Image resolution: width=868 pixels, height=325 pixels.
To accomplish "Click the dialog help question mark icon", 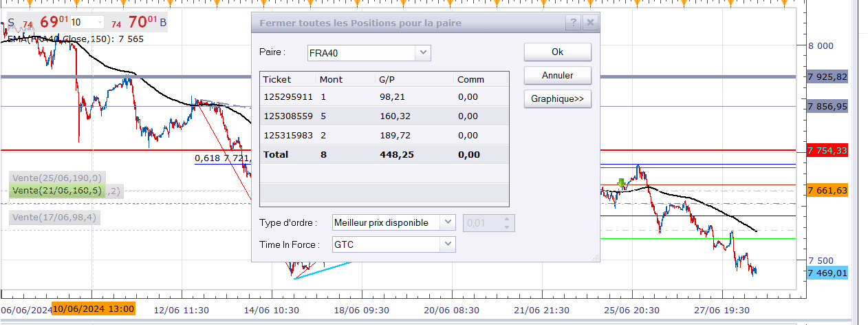I will point(574,23).
